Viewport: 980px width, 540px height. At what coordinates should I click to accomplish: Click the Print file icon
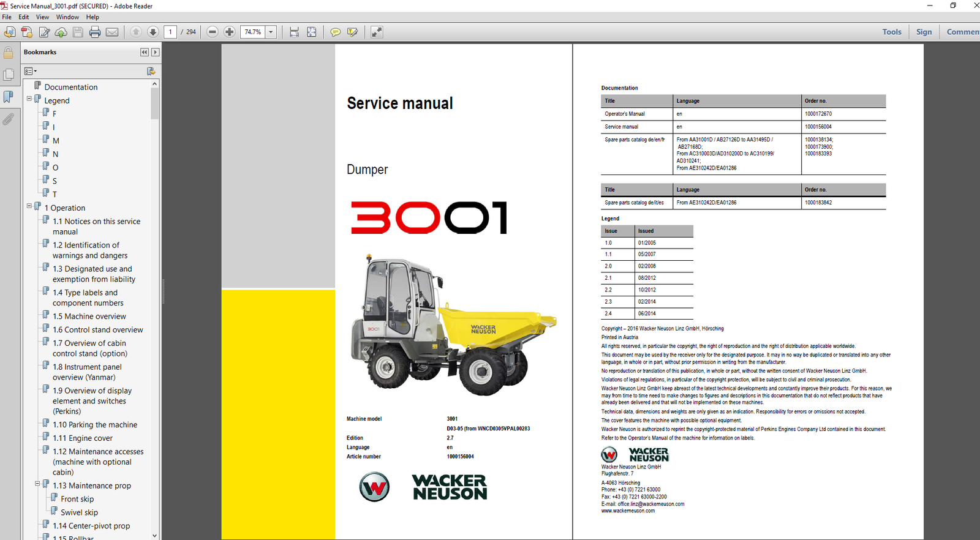tap(95, 32)
